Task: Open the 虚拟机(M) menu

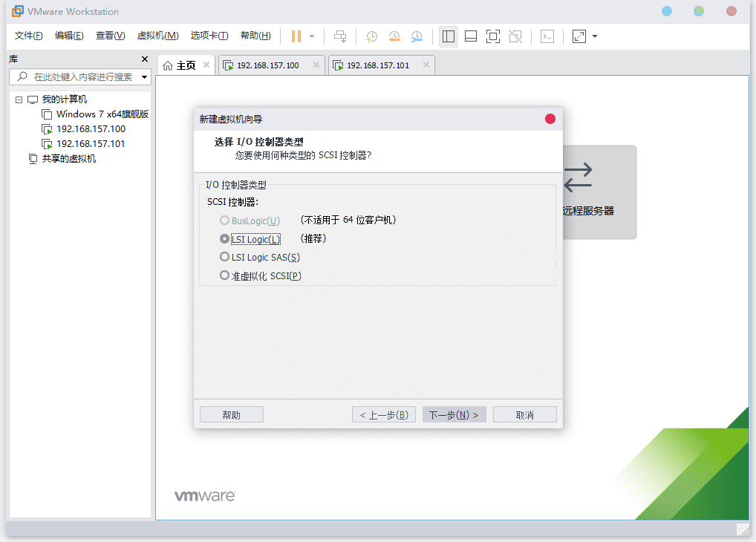Action: 157,36
